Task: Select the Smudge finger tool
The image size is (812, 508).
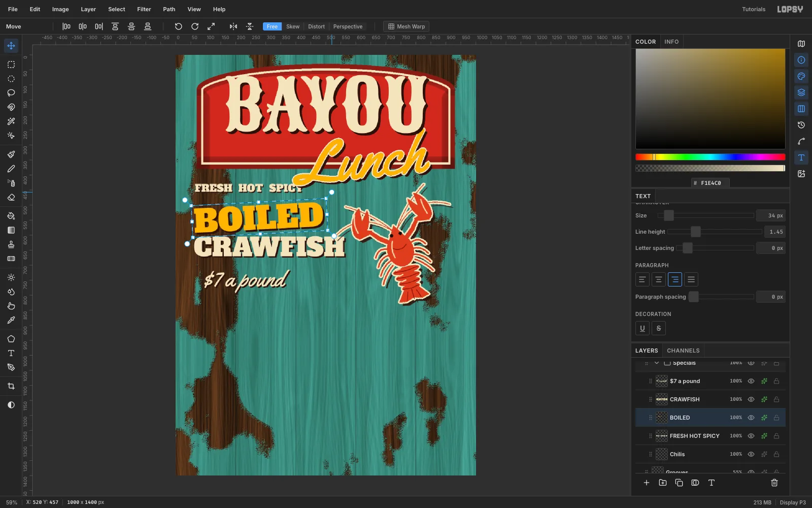Action: pyautogui.click(x=11, y=306)
